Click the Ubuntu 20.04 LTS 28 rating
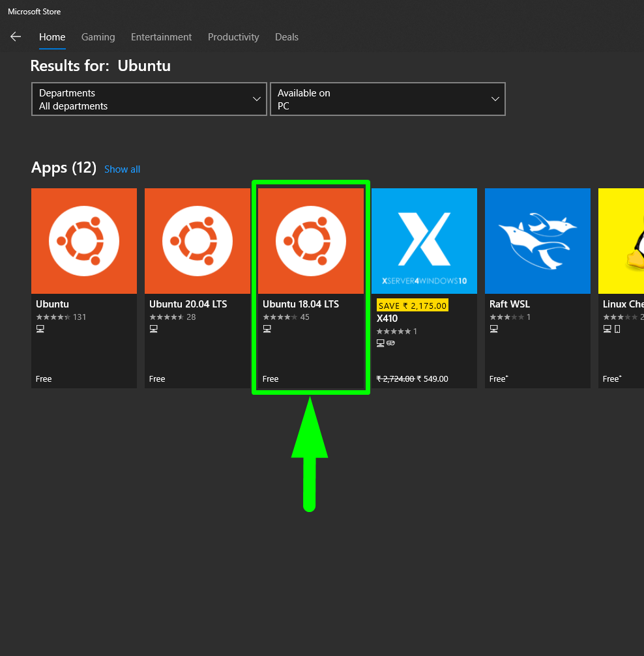 click(173, 317)
